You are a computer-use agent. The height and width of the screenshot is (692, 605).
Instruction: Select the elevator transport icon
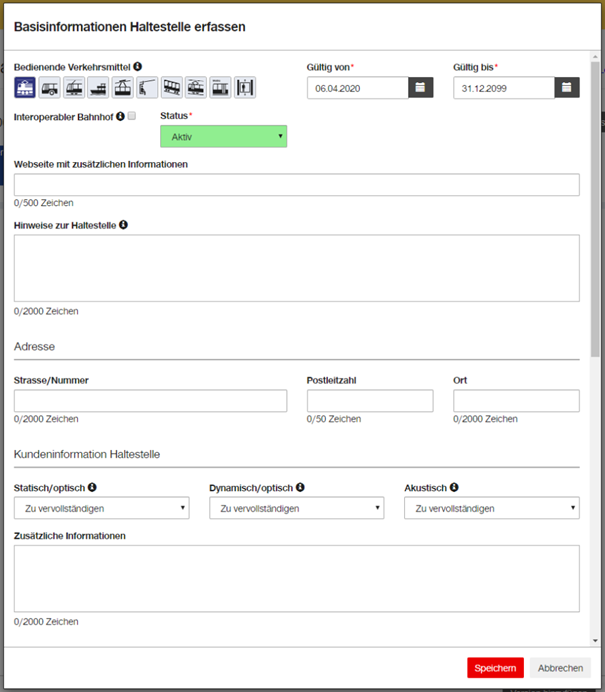click(x=245, y=87)
